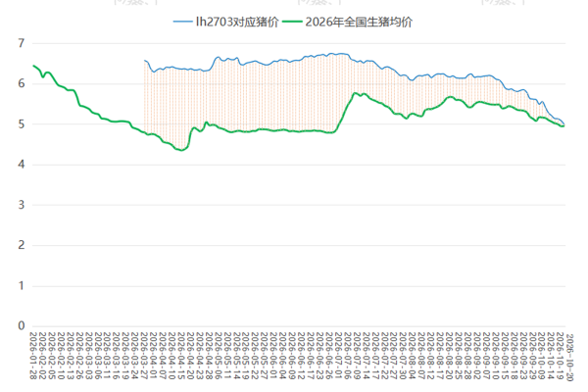
Task: Click the green line swatch in legend
Action: 292,22
